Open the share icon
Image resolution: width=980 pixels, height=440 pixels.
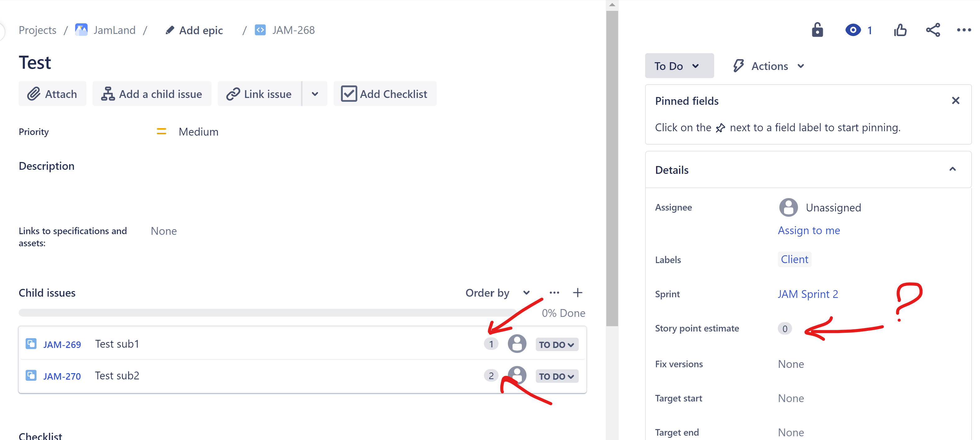point(933,30)
